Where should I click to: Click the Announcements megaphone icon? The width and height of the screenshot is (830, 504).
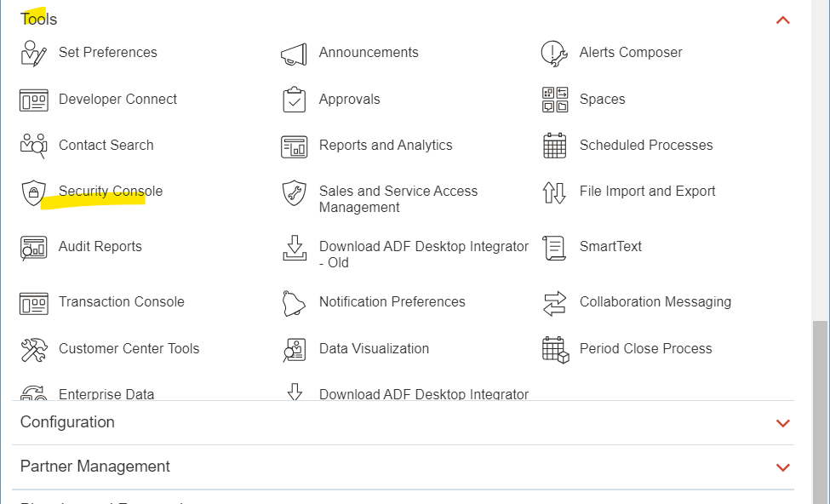294,54
